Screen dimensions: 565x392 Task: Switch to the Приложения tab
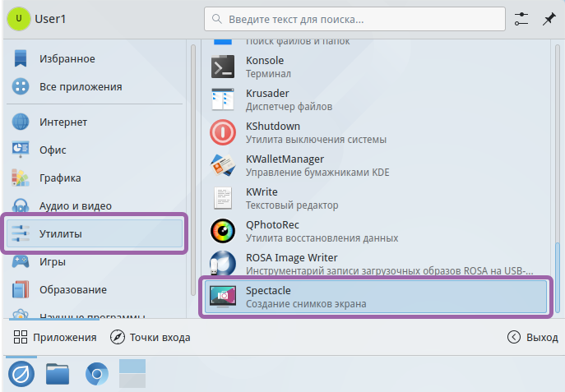pyautogui.click(x=55, y=337)
